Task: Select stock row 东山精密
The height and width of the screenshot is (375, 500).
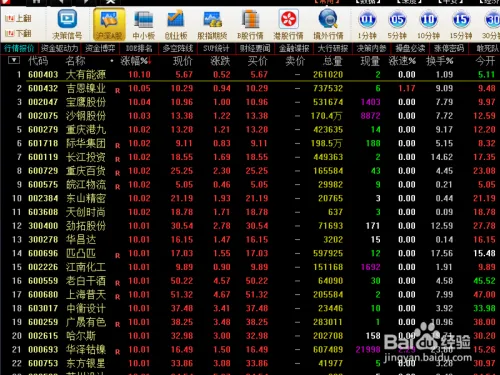Action: click(250, 198)
